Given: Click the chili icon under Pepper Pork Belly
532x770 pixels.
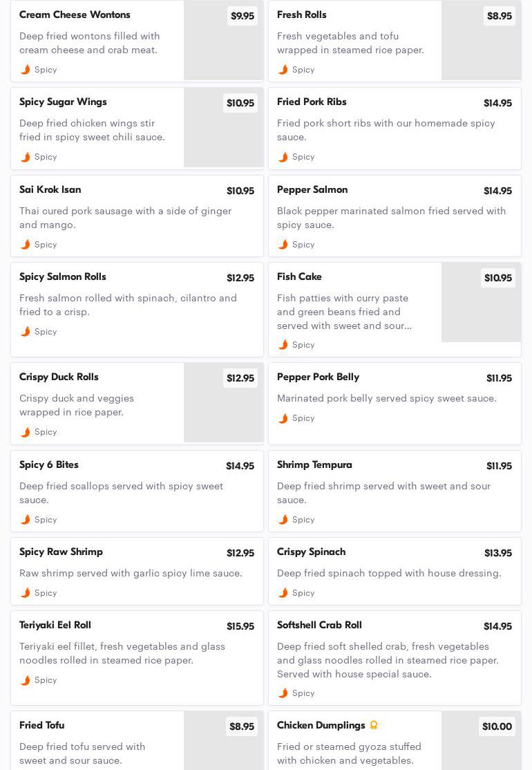Looking at the screenshot, I should tap(283, 418).
